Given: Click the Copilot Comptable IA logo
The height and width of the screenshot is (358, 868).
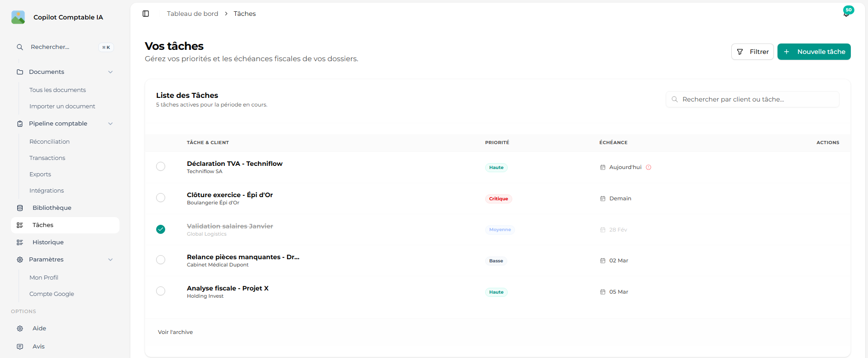Looking at the screenshot, I should pos(18,17).
